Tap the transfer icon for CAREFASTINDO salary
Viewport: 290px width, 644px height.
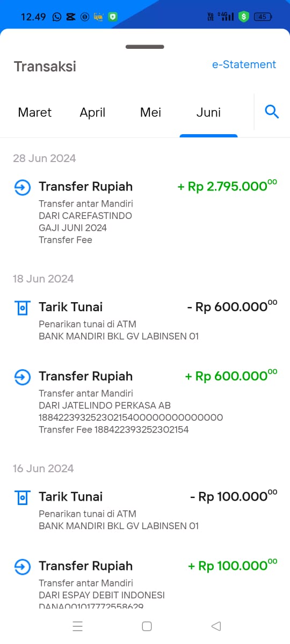click(x=22, y=187)
